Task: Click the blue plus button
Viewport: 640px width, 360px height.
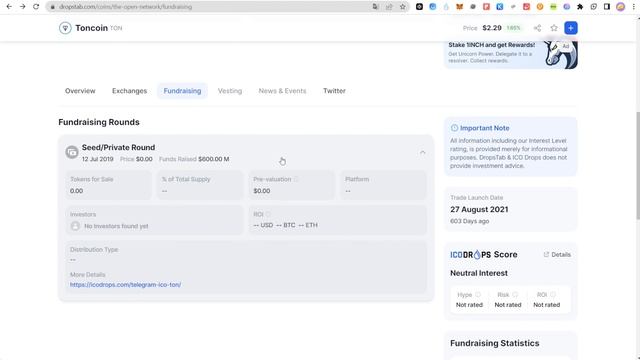Action: coord(571,28)
